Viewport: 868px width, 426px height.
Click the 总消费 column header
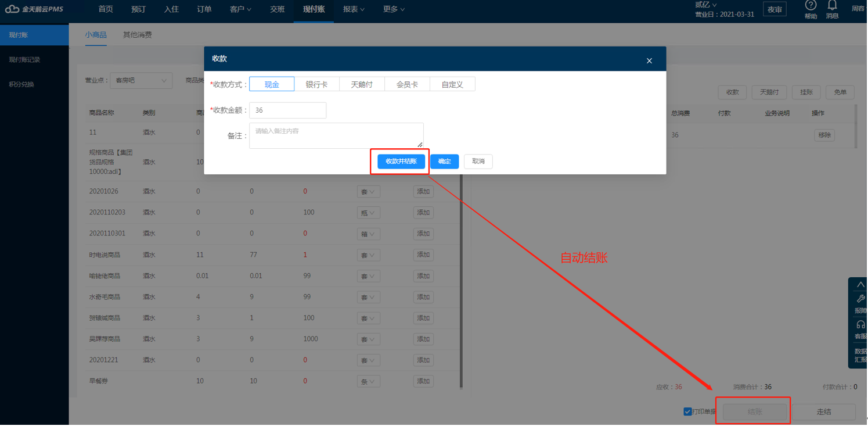click(680, 113)
